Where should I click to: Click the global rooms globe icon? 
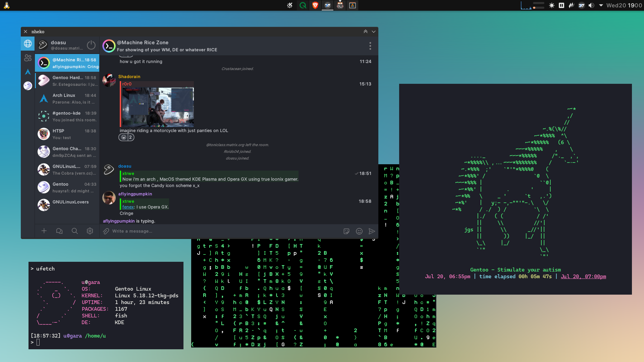click(28, 44)
